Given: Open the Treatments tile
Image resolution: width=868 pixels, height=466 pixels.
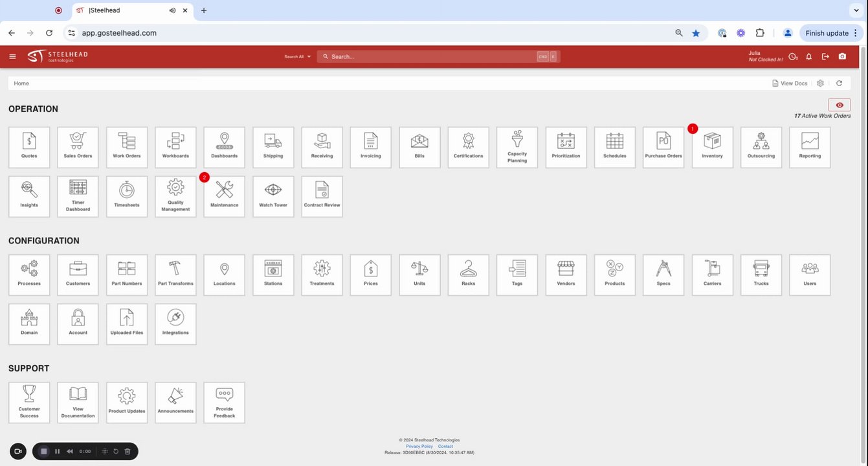Looking at the screenshot, I should (322, 275).
